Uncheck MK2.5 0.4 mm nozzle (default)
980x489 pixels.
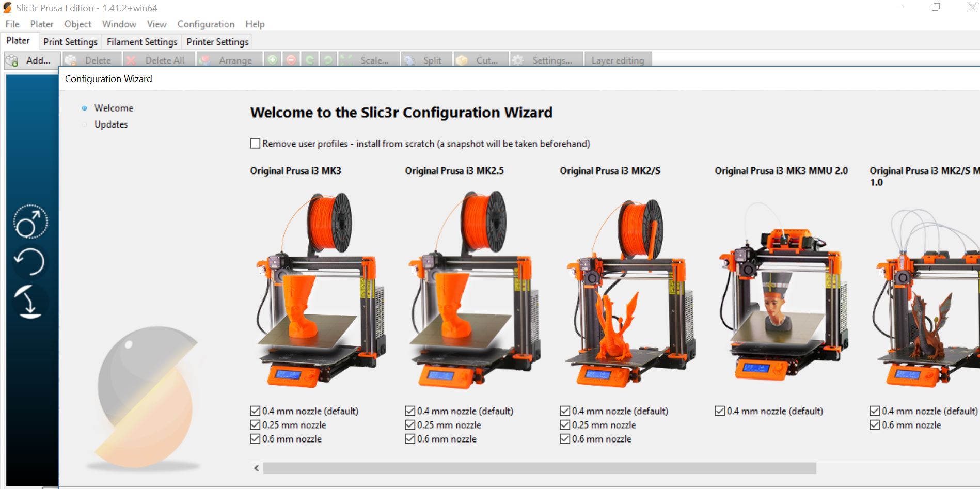[x=410, y=411]
